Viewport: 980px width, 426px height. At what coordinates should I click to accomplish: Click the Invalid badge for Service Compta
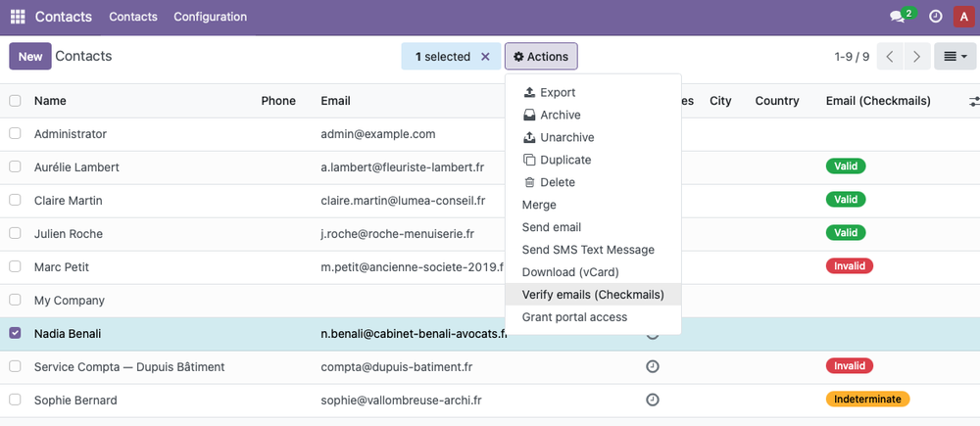tap(850, 365)
